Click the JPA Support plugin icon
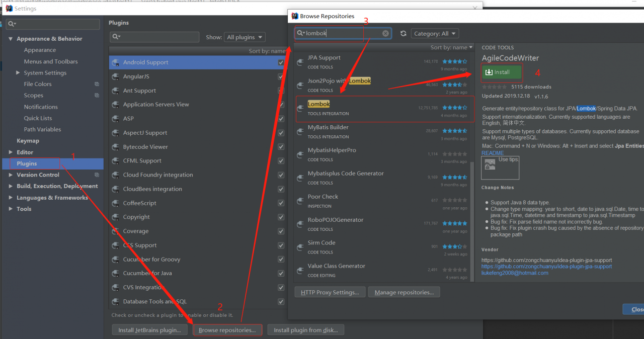Viewport: 644px width, 339px height. click(x=300, y=62)
